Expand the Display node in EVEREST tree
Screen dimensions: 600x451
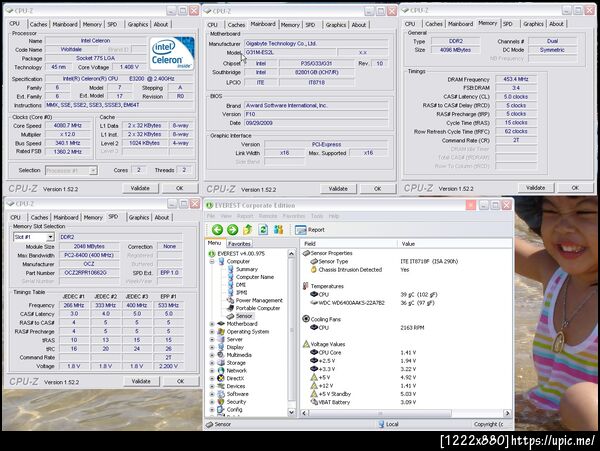coord(212,347)
